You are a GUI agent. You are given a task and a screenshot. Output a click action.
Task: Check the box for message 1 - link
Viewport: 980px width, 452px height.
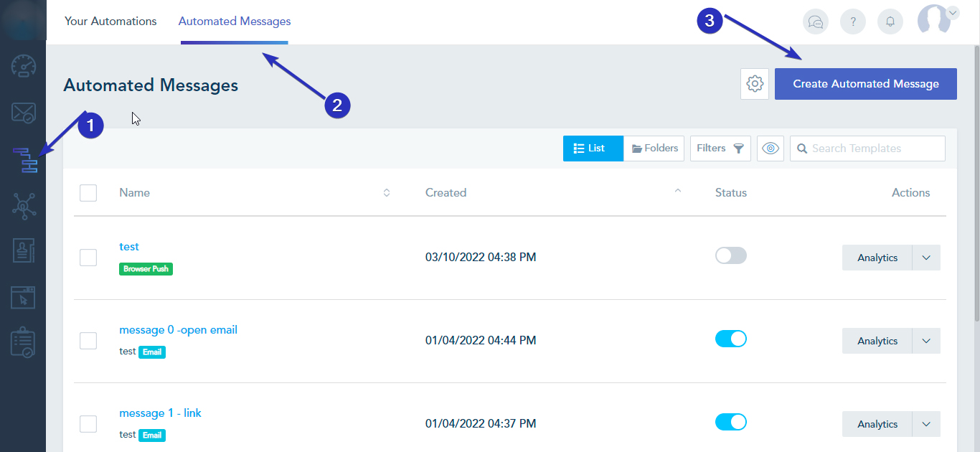[x=88, y=424]
